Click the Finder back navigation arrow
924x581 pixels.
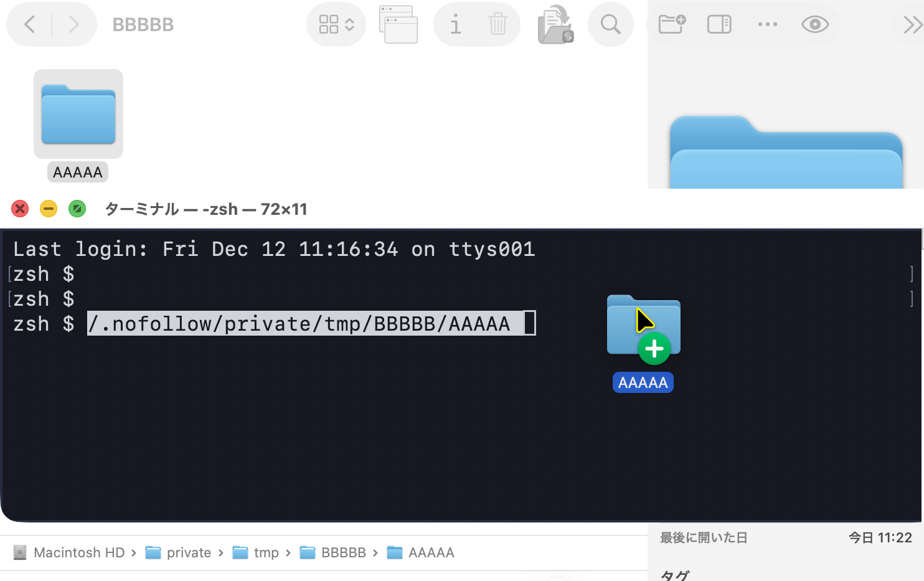29,24
